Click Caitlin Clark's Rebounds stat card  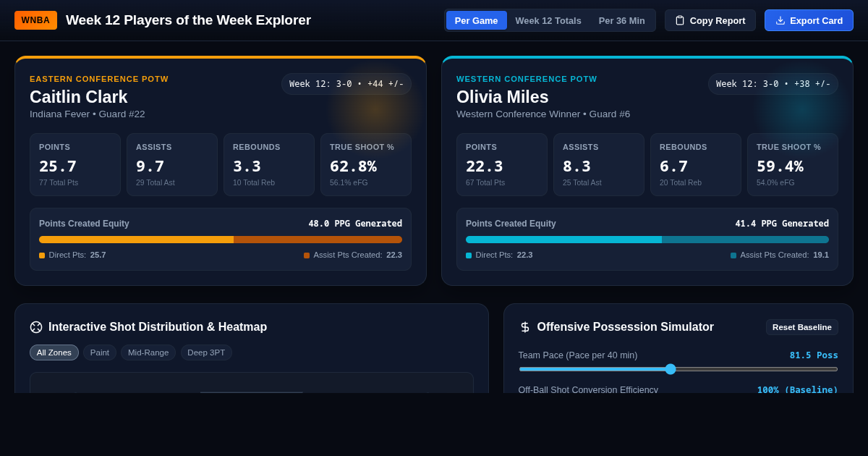(x=269, y=164)
